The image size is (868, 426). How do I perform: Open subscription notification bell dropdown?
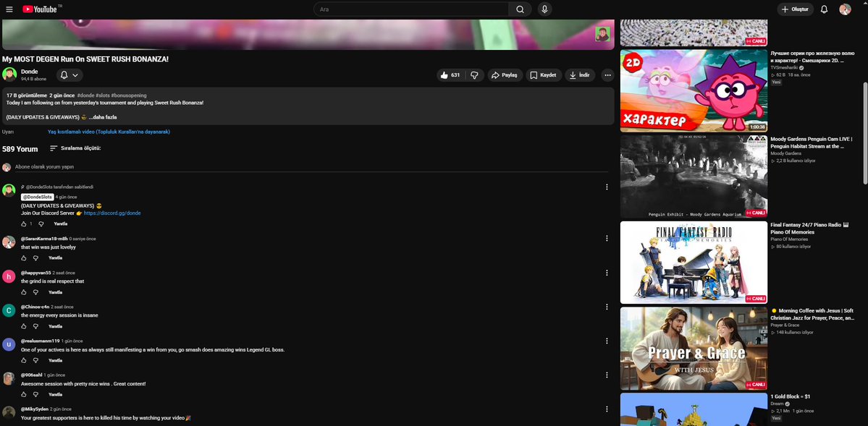[69, 75]
